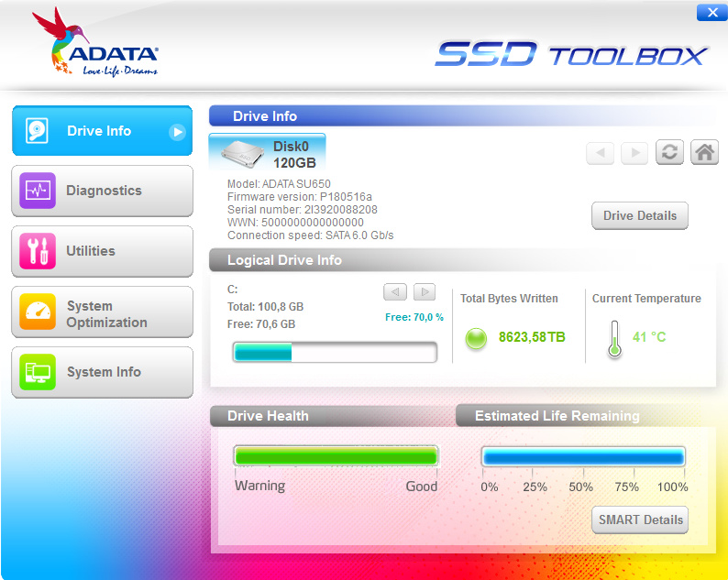
Task: Click the home icon button
Action: pyautogui.click(x=704, y=153)
